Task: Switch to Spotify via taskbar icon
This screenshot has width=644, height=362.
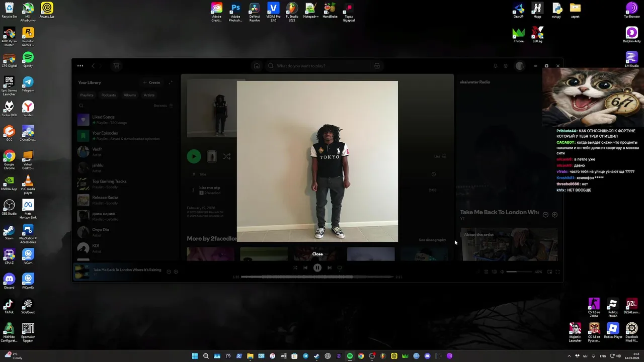Action: click(350, 356)
